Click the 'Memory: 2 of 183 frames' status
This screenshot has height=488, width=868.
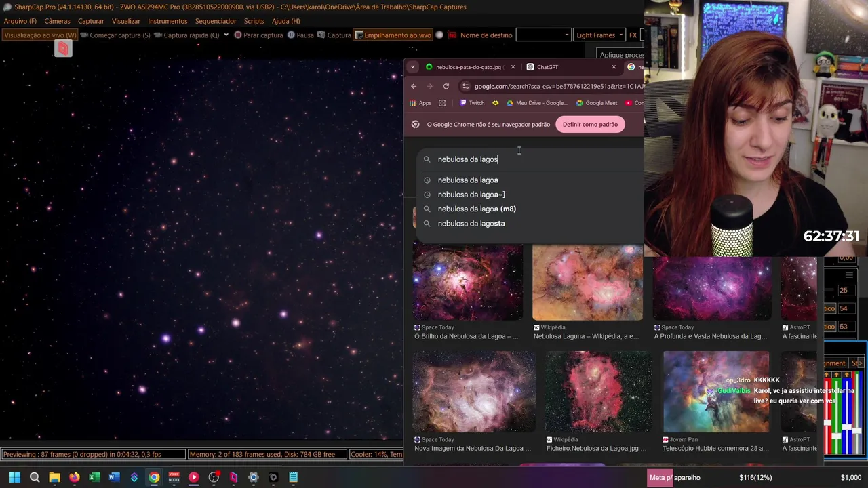[267, 455]
